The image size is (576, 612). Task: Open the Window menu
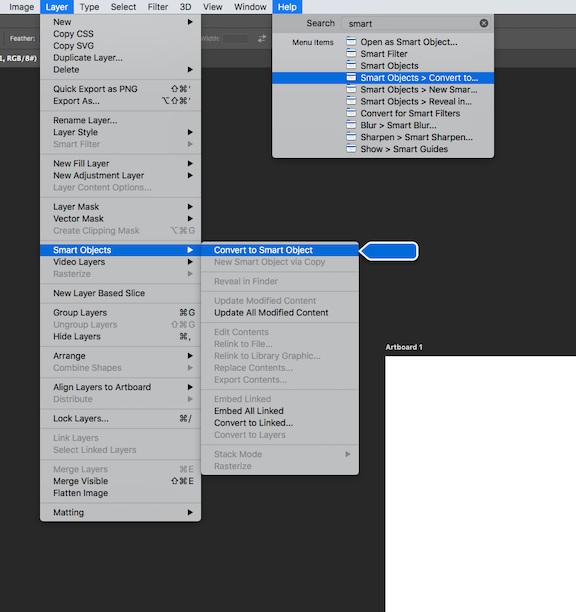pyautogui.click(x=250, y=7)
